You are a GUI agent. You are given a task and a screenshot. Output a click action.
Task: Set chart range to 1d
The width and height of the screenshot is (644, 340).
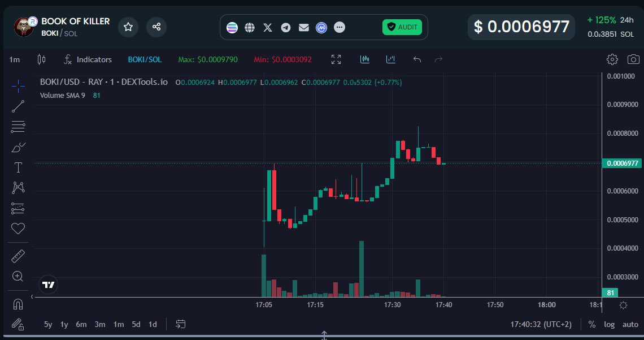coord(153,324)
